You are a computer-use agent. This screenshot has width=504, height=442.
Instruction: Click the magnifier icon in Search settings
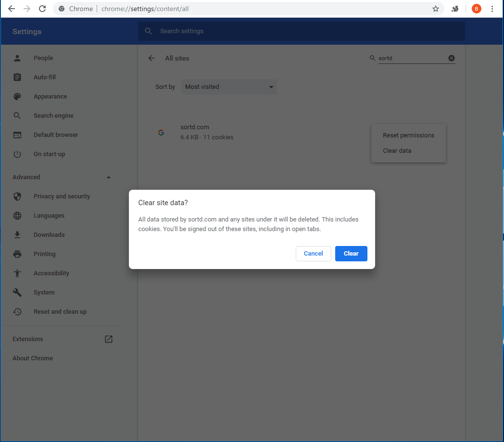(148, 31)
